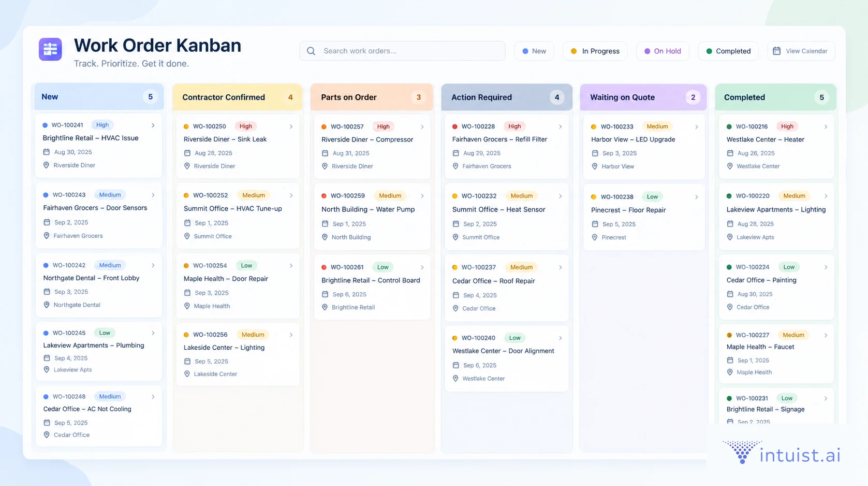
Task: Click the purple Kanban app logo icon
Action: 50,49
